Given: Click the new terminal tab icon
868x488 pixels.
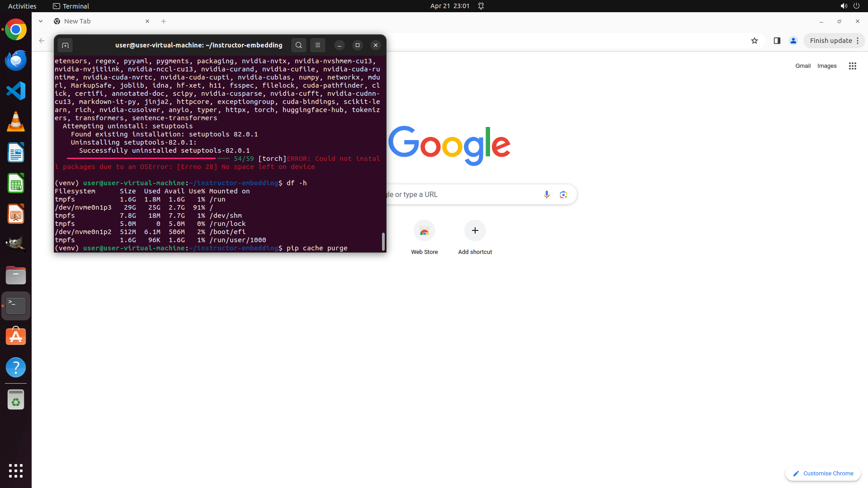Looking at the screenshot, I should 65,45.
